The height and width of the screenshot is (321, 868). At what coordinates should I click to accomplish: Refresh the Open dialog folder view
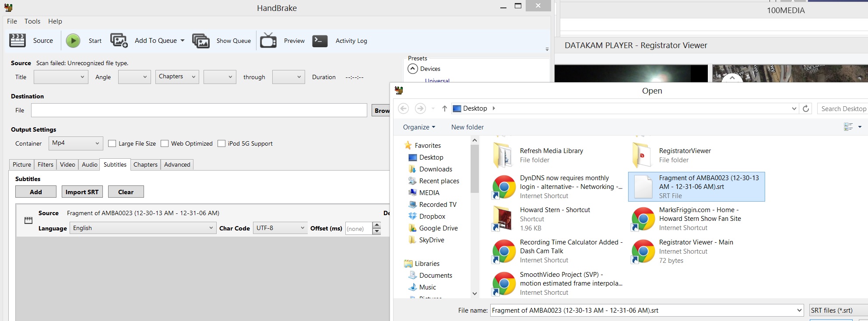tap(805, 108)
